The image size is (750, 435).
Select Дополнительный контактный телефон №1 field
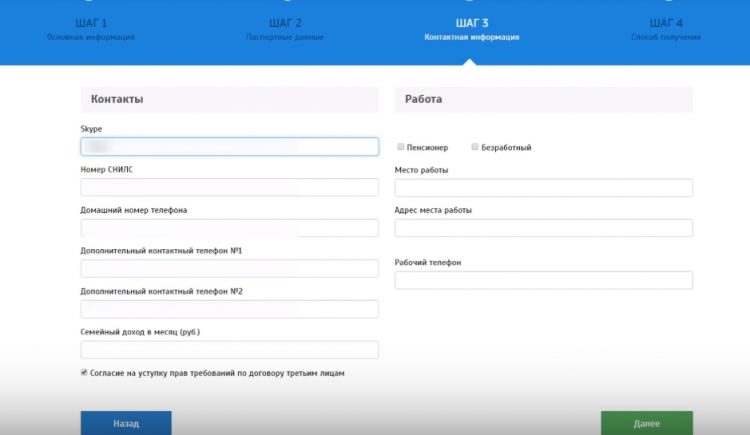coord(229,268)
